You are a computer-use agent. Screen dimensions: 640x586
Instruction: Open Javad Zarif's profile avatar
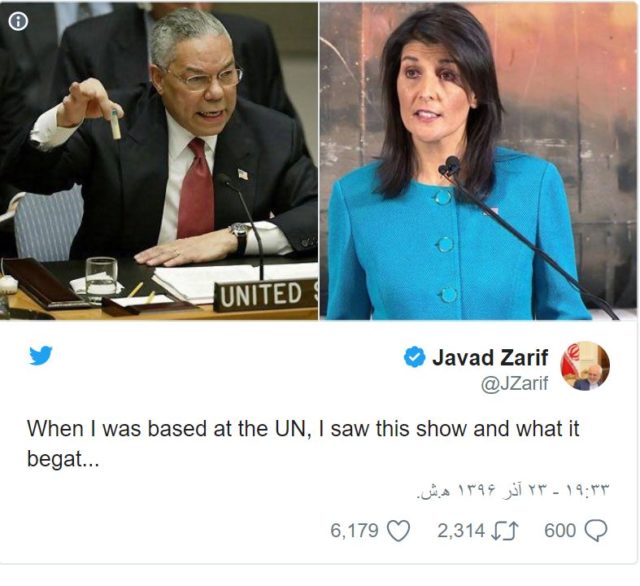pos(585,366)
